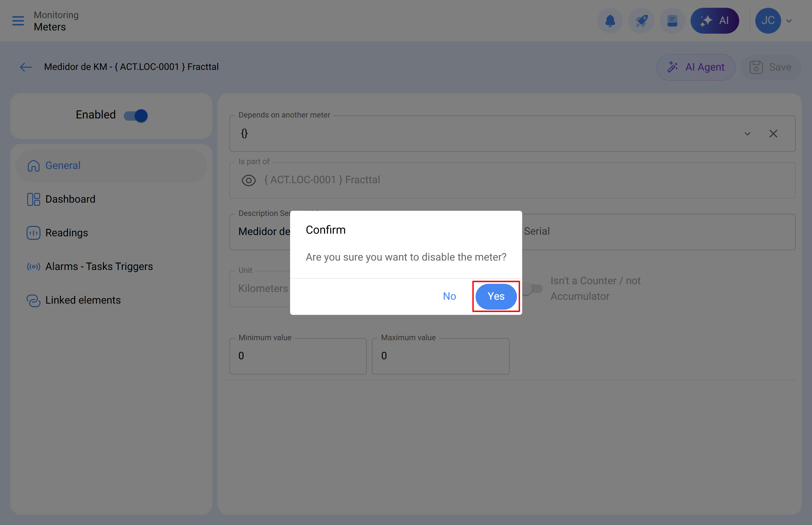Select the Readings section icon in sidebar
Viewport: 812px width, 525px height.
33,232
